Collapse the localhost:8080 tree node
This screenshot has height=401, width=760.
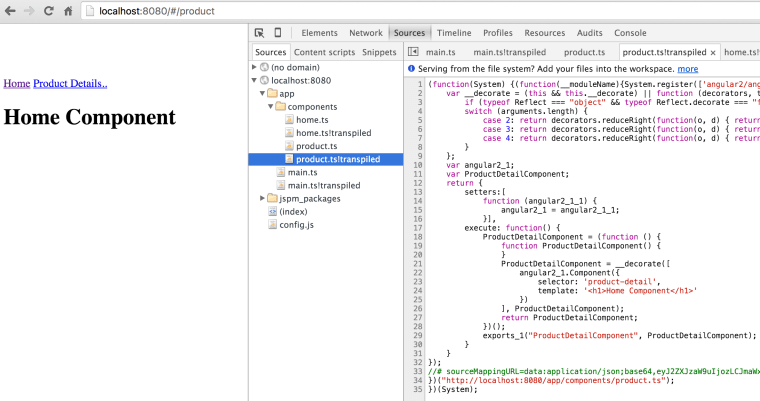pos(254,80)
